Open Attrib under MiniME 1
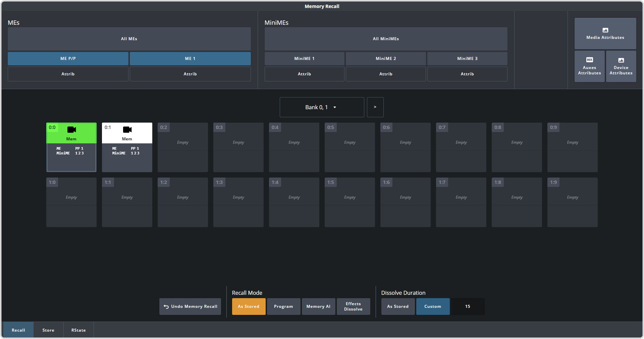Screen dimensions: 644x339 [304, 74]
